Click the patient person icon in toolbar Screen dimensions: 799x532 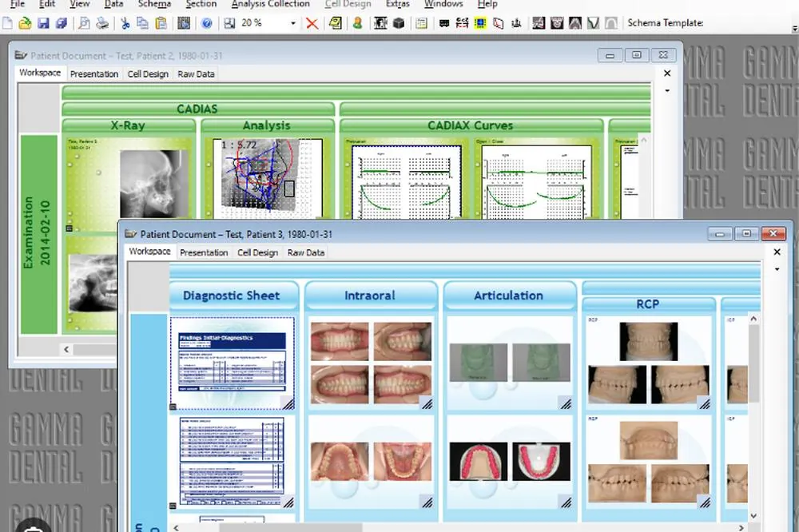[x=357, y=23]
